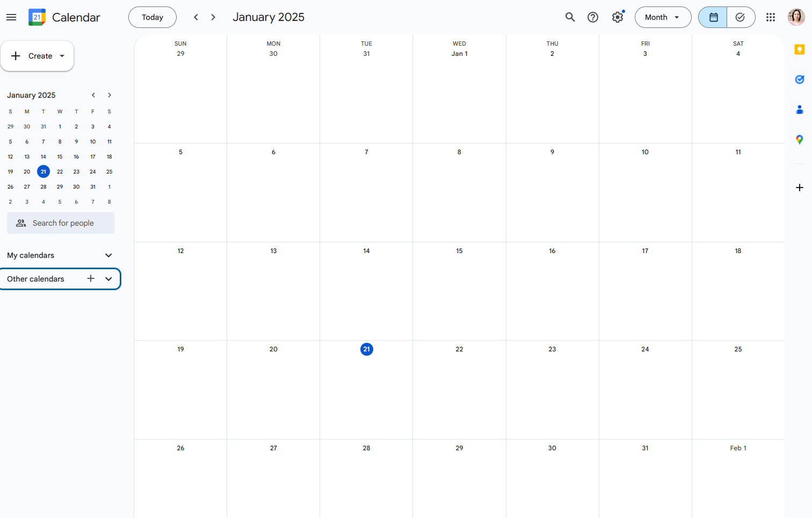Open the Settings gear menu
This screenshot has height=518, width=812.
pyautogui.click(x=618, y=17)
